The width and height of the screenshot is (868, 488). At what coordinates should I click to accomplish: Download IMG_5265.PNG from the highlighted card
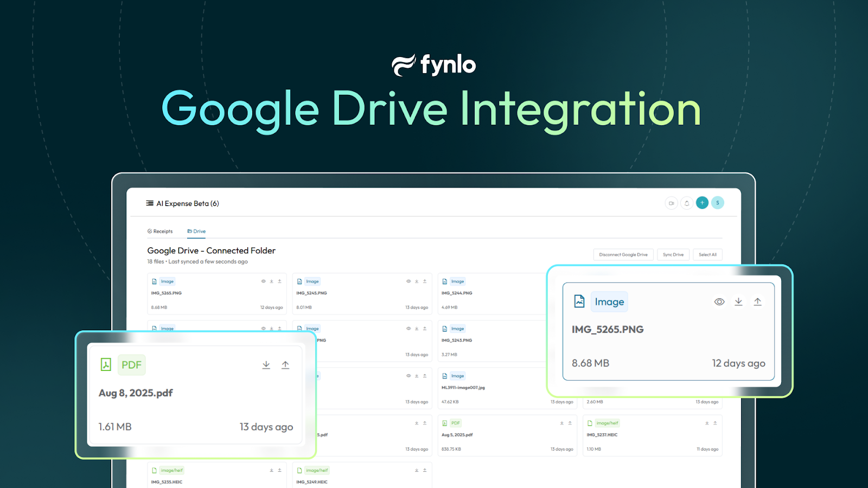tap(738, 301)
